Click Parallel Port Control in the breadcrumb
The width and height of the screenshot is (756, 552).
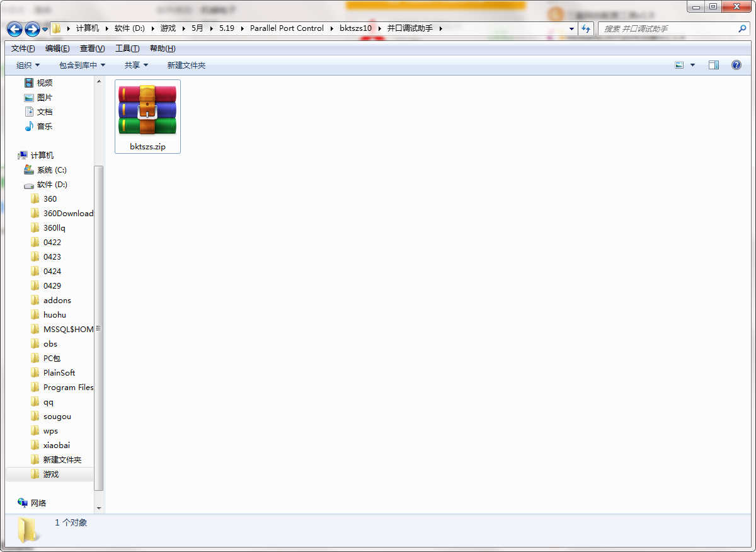287,28
